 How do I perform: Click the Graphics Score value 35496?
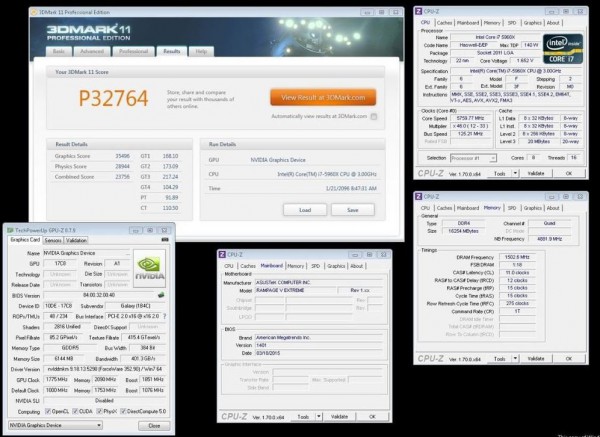tap(122, 156)
